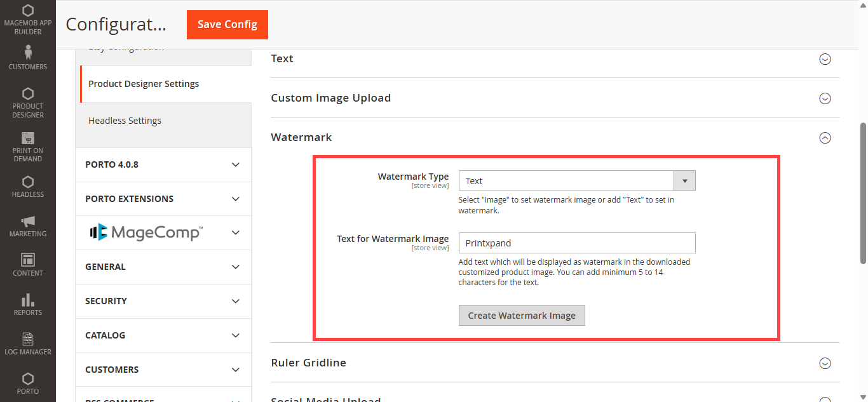Open Product Designer in the sidebar

coord(27,95)
